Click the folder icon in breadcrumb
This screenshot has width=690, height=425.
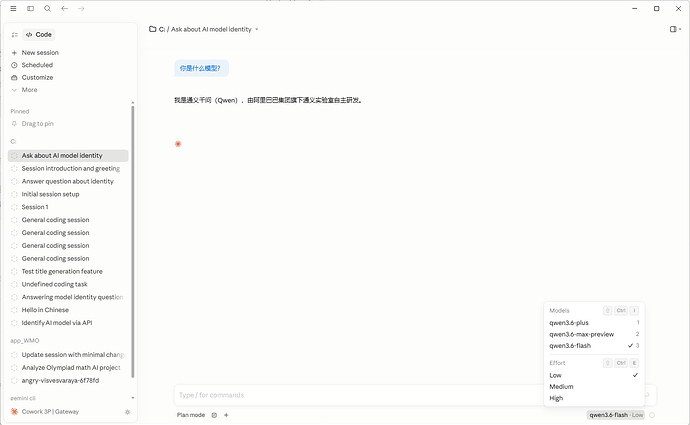(x=153, y=29)
